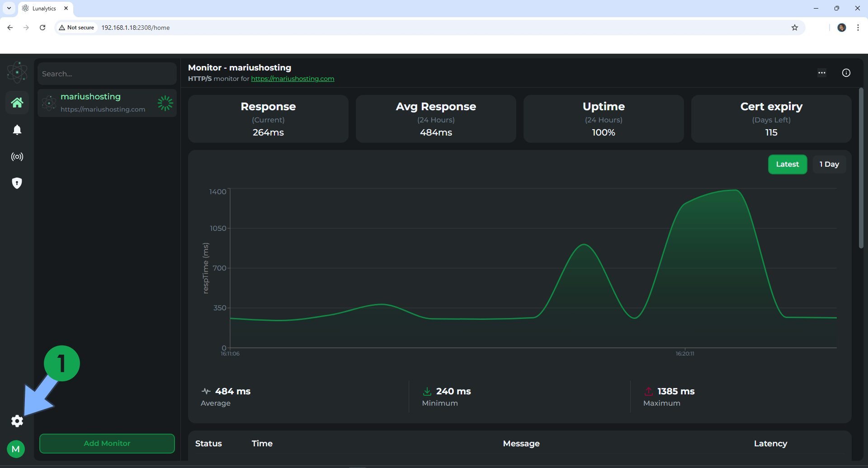Click the page vertical scrollbar
This screenshot has height=468, width=868.
tap(861, 168)
